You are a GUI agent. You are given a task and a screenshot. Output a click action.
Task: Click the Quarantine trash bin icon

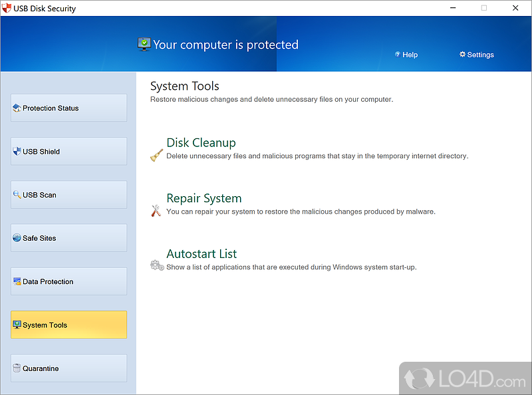[17, 368]
